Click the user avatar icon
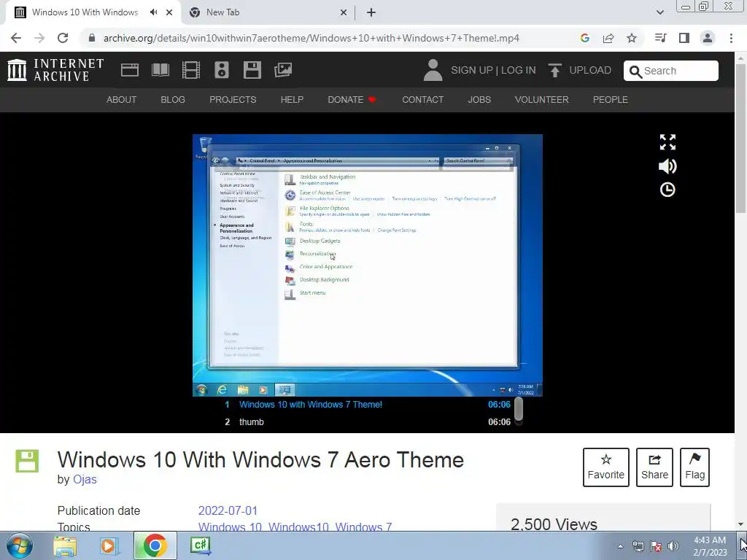 coord(433,70)
